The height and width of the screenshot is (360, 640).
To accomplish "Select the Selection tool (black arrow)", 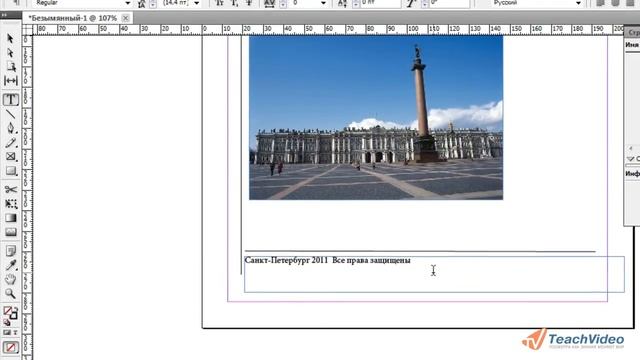I will tap(11, 39).
